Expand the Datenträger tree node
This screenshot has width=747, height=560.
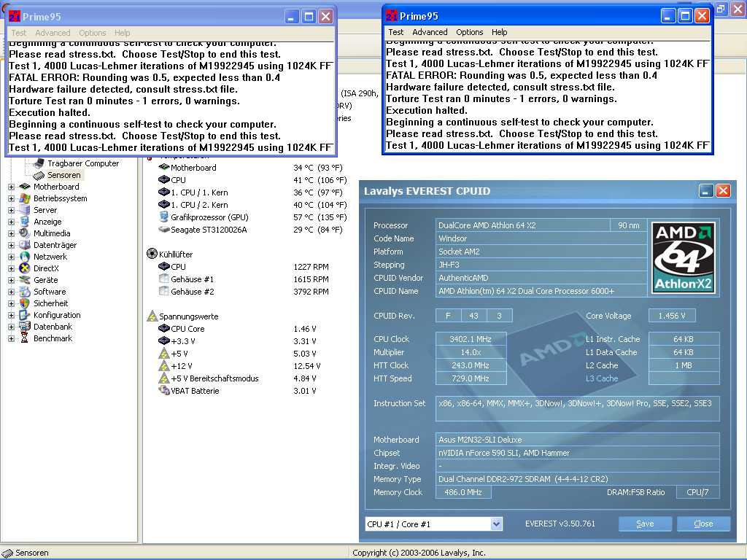tap(12, 245)
